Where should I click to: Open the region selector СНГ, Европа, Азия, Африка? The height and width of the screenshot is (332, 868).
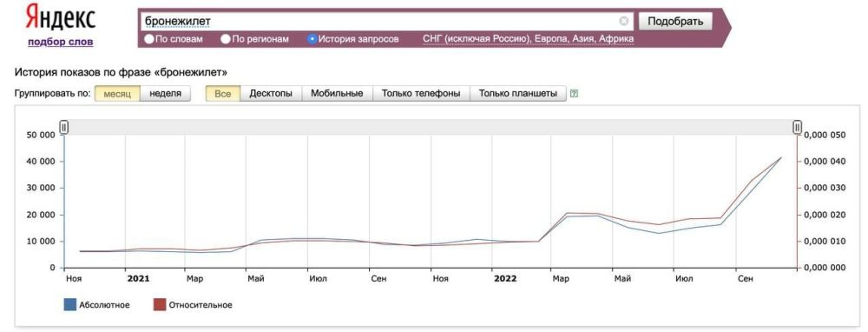click(528, 39)
